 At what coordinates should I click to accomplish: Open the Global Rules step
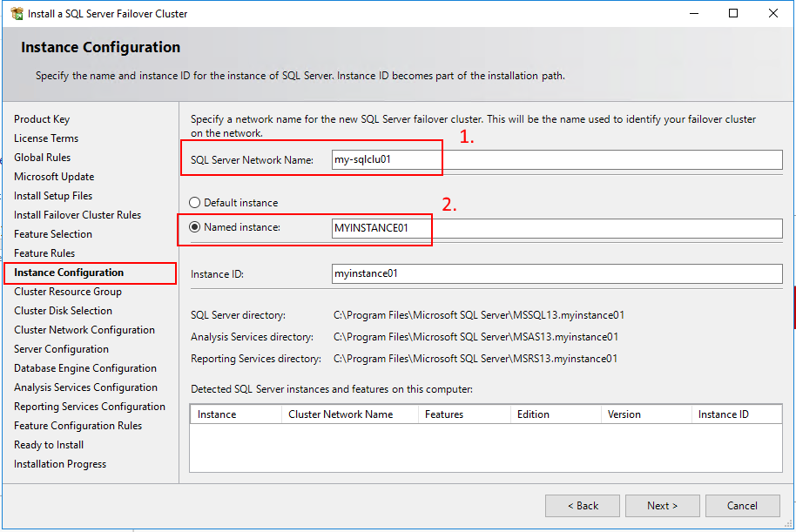(x=42, y=158)
